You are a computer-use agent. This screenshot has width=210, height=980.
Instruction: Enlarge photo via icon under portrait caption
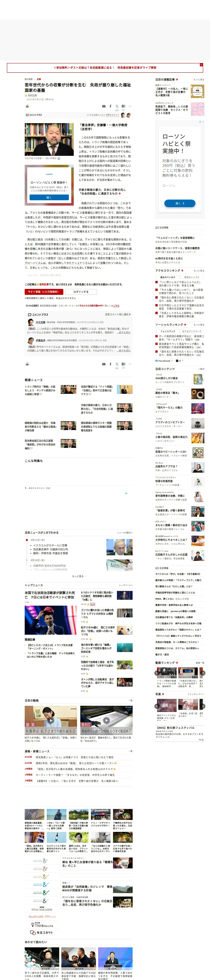coord(59,158)
